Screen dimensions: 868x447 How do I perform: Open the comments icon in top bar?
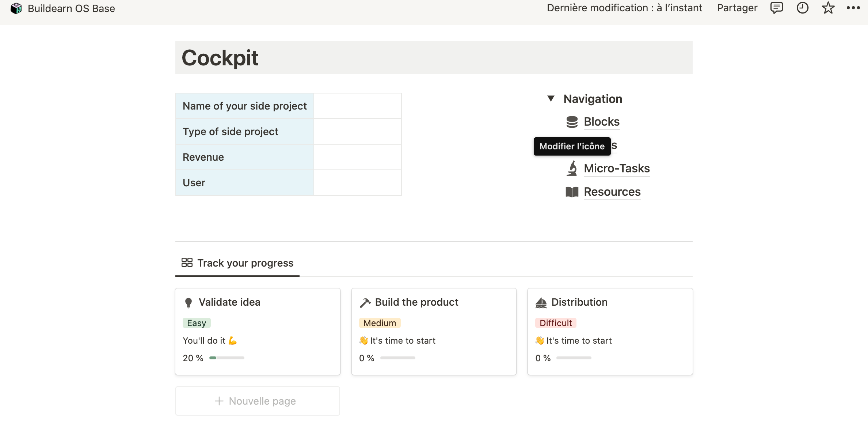(x=776, y=8)
